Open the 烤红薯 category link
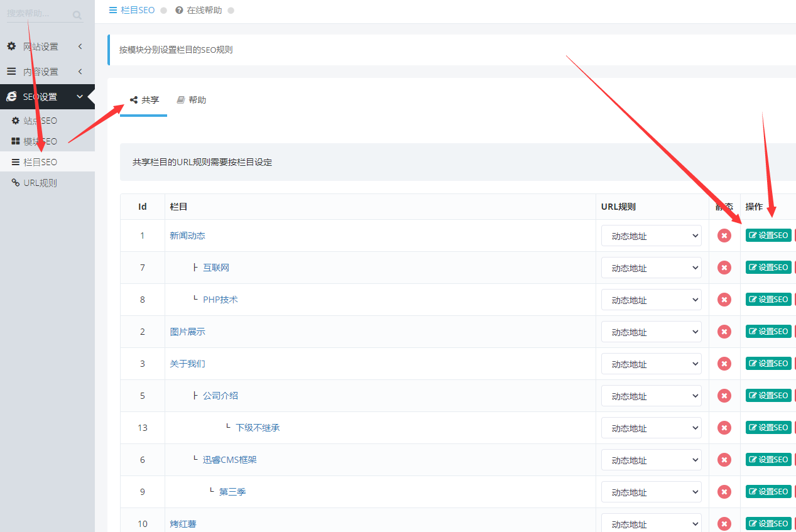This screenshot has width=796, height=532. [x=183, y=524]
